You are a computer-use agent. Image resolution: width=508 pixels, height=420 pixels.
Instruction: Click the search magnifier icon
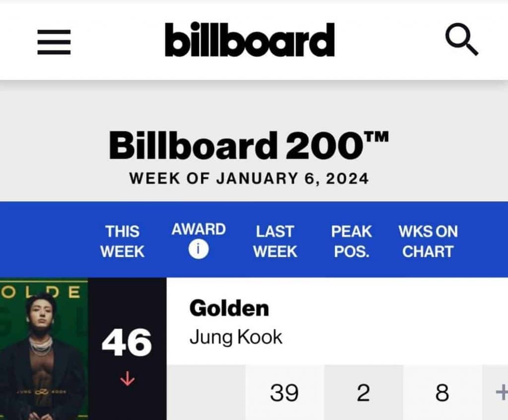tap(461, 41)
